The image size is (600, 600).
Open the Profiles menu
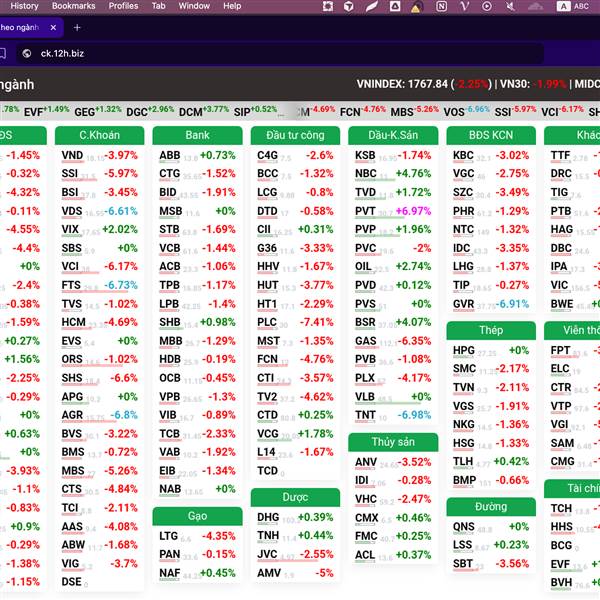pos(123,6)
